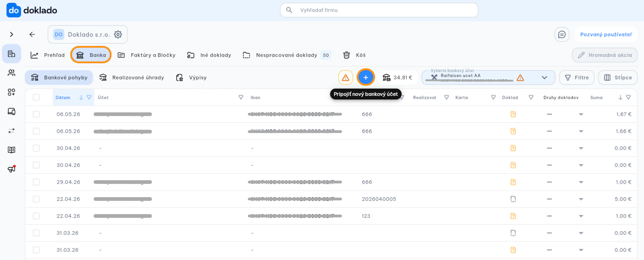The width and height of the screenshot is (644, 260).
Task: Open the transfer arrows icon in sidebar
Action: (12, 131)
